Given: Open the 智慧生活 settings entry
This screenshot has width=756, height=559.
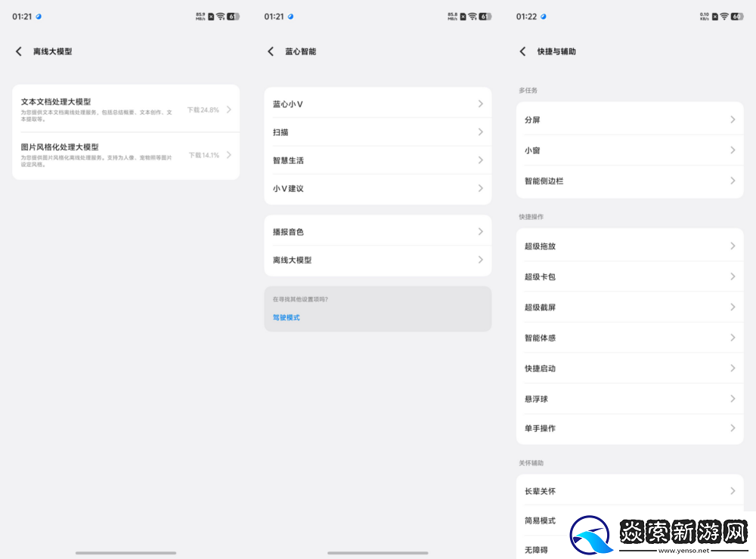Looking at the screenshot, I should (378, 159).
